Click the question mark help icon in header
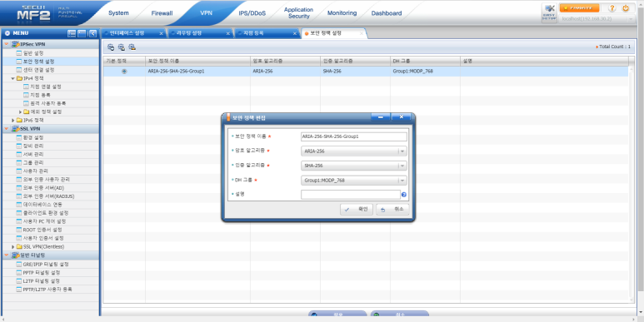The height and width of the screenshot is (322, 644). tap(612, 8)
